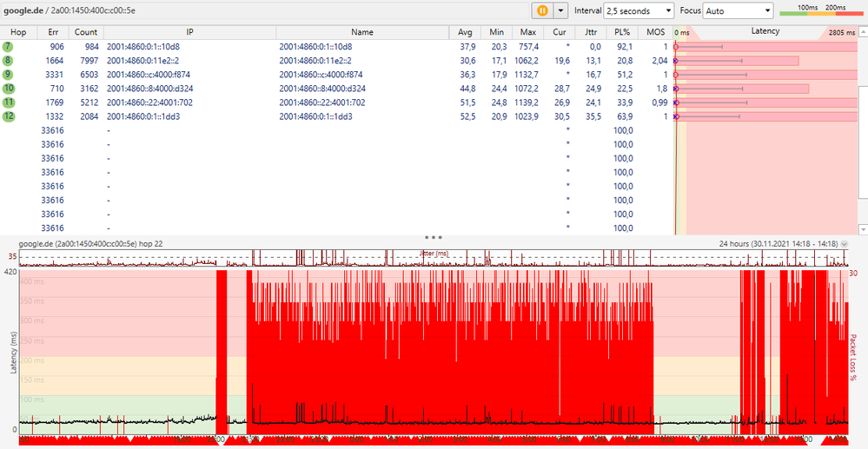The height and width of the screenshot is (449, 868).
Task: Click the three-dot panel splitter handle
Action: (434, 237)
